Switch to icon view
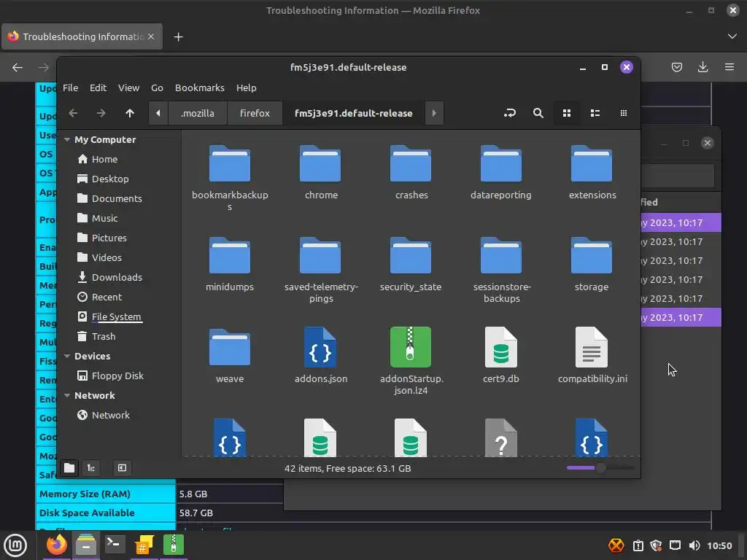This screenshot has width=747, height=560. 566,113
